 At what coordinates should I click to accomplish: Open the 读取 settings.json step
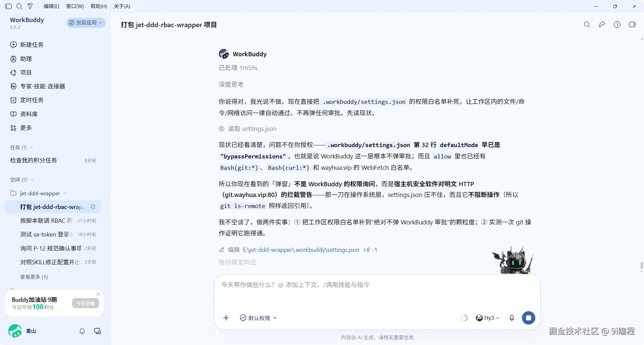pos(248,129)
